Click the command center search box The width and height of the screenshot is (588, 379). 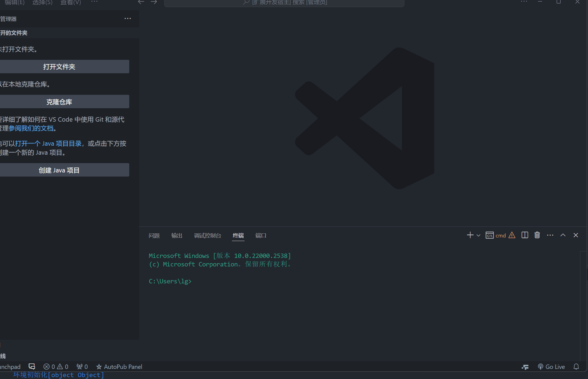coord(284,3)
